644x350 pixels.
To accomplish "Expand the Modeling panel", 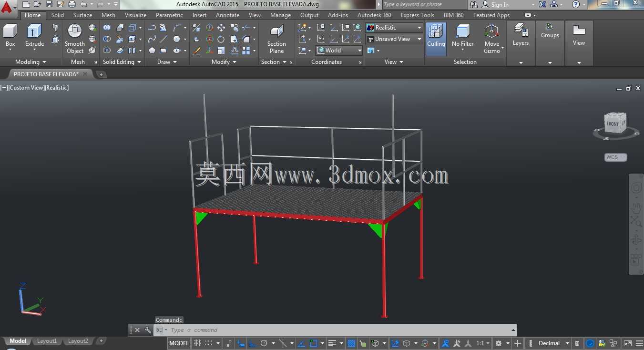I will coord(31,62).
